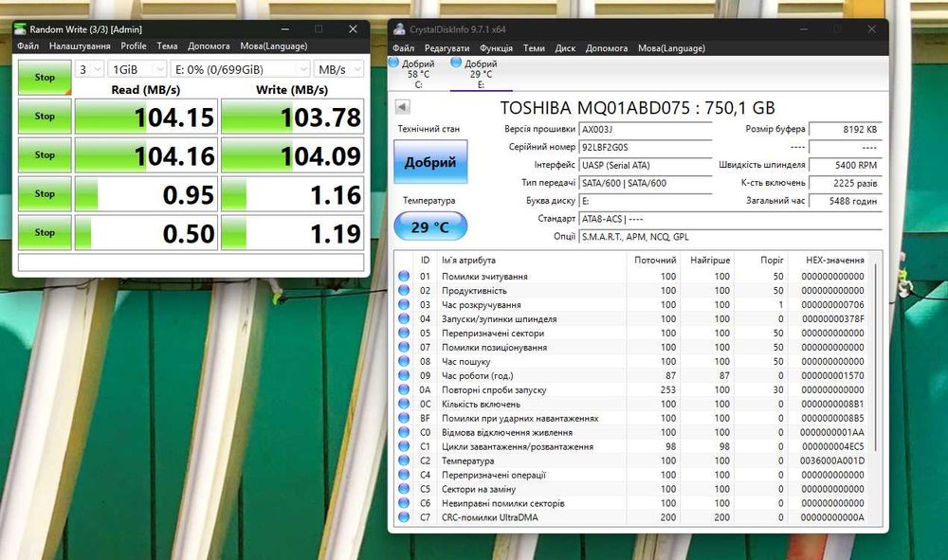This screenshot has width=948, height=560.
Task: Open Тема menu in CrystalDiskMark
Action: 167,45
